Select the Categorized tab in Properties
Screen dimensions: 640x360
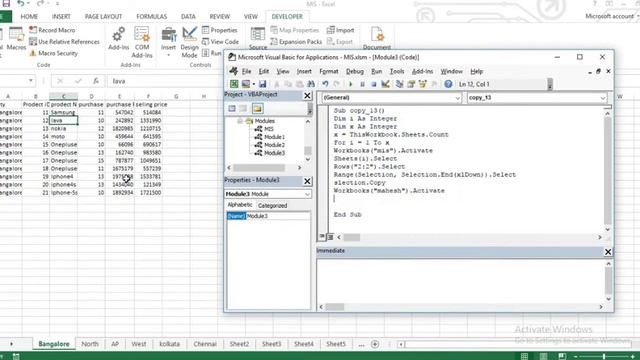click(x=273, y=206)
